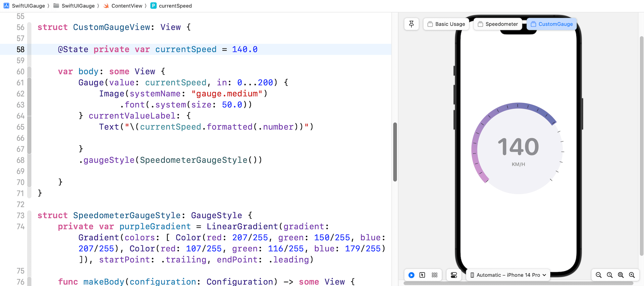The height and width of the screenshot is (286, 644).
Task: Click makeBody function name on line 76
Action: tap(104, 282)
